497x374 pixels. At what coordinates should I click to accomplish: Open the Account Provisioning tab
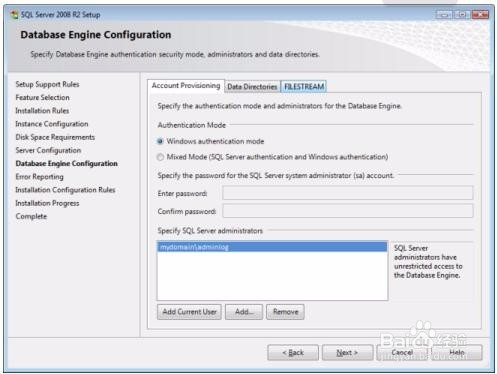click(x=186, y=86)
